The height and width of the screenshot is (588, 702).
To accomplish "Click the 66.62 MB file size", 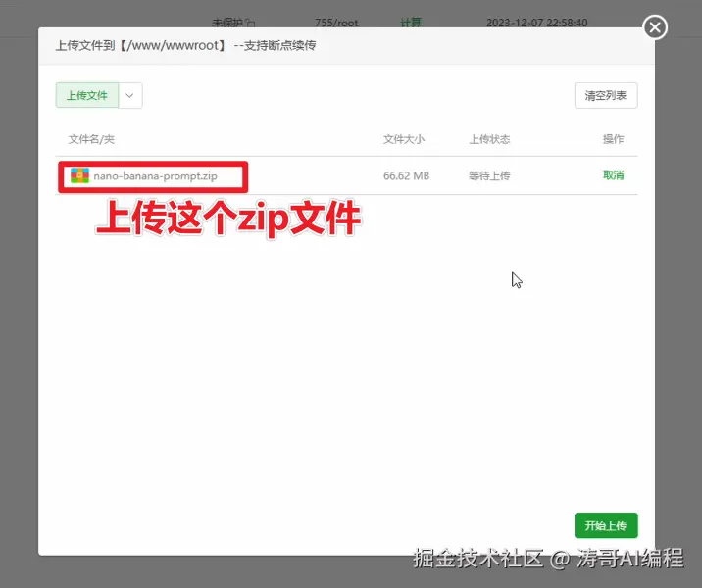I will tap(406, 175).
